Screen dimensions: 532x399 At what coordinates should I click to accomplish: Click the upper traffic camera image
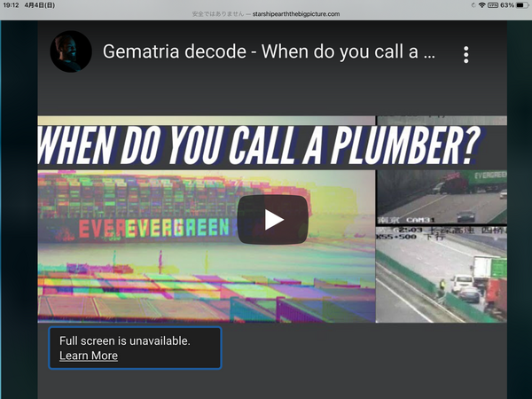(442, 195)
